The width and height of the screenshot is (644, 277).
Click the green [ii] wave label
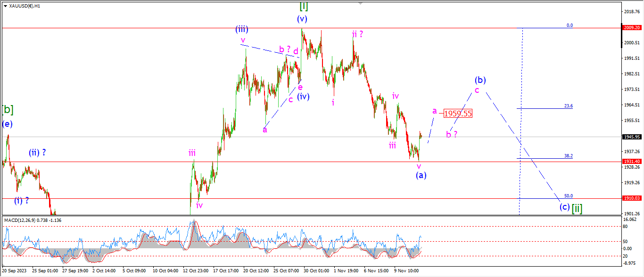[577, 208]
